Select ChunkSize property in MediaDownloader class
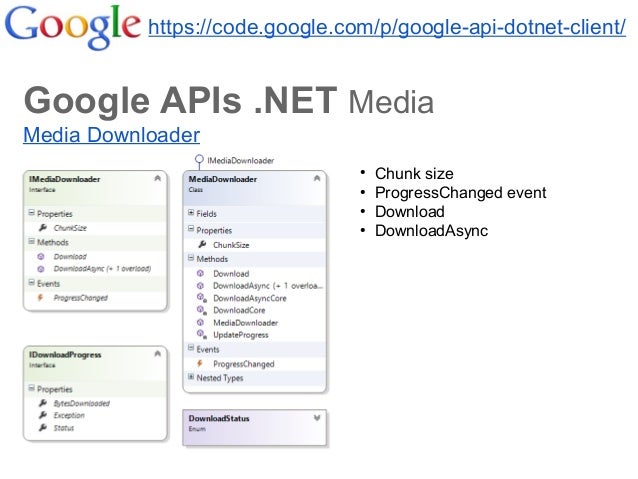The width and height of the screenshot is (638, 479). pyautogui.click(x=231, y=245)
